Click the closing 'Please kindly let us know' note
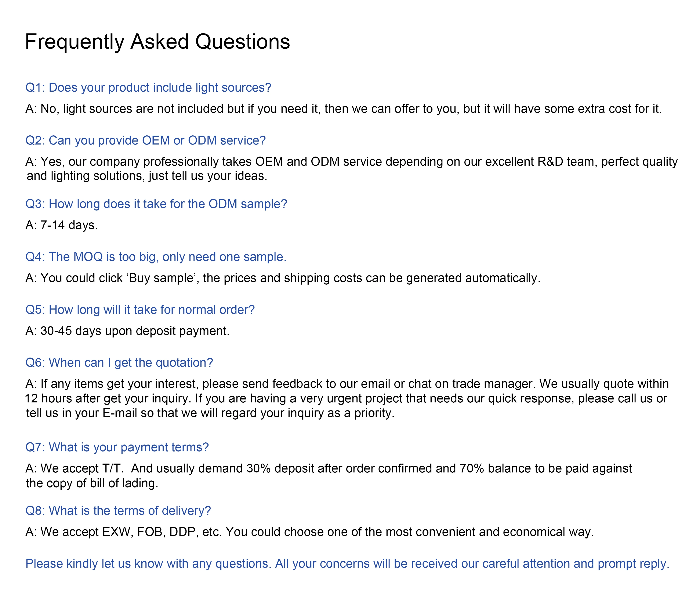The image size is (700, 603). pos(347,564)
